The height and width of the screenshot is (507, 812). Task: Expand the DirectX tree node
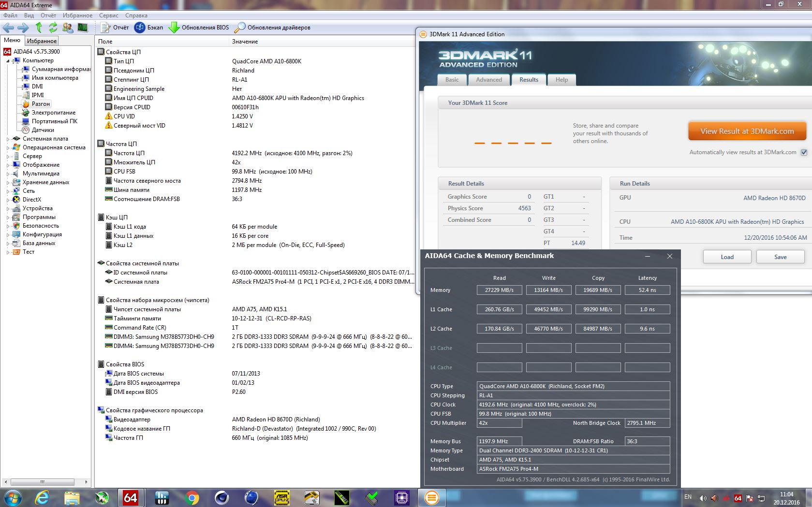8,200
